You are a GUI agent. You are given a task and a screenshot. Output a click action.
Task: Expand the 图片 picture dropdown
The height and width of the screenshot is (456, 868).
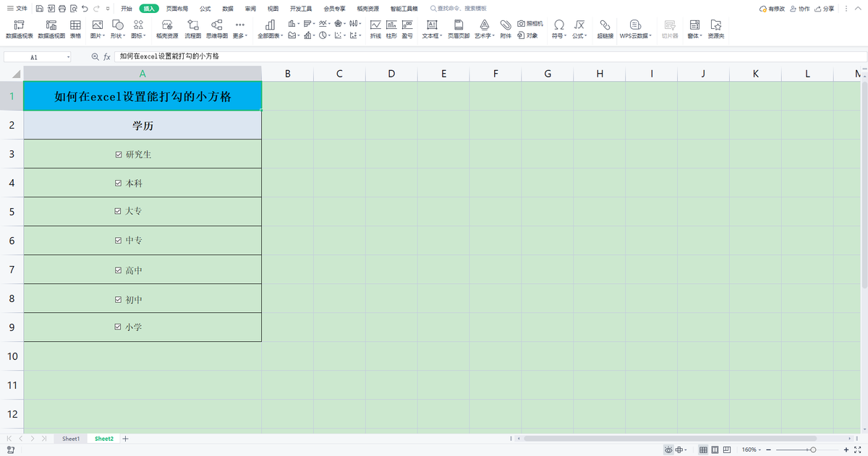pos(97,29)
